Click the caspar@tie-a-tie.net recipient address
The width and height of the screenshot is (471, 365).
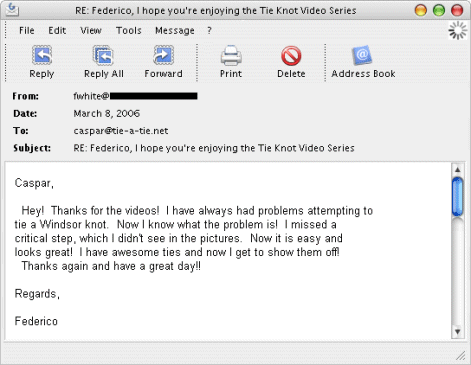[121, 131]
